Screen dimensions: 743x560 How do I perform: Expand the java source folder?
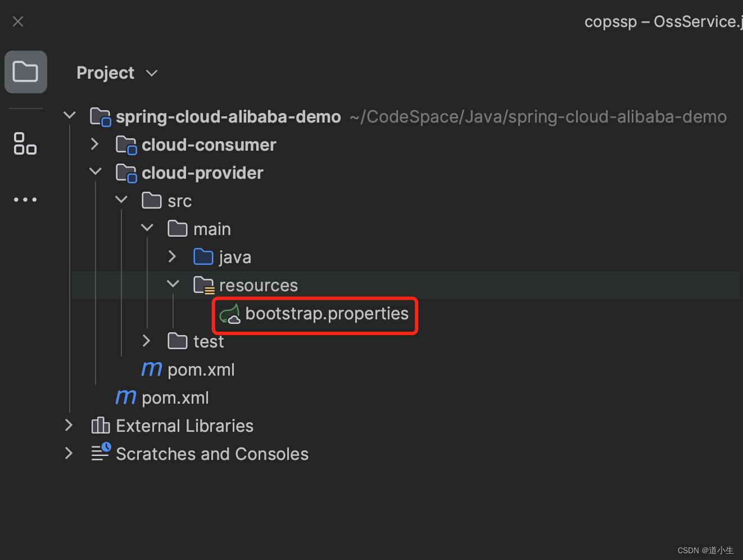(x=173, y=256)
